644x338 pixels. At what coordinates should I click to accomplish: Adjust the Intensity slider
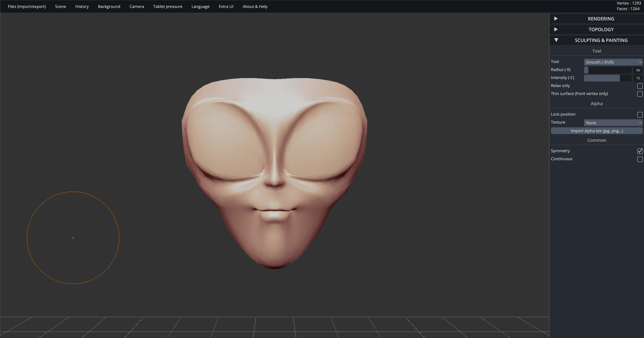607,78
